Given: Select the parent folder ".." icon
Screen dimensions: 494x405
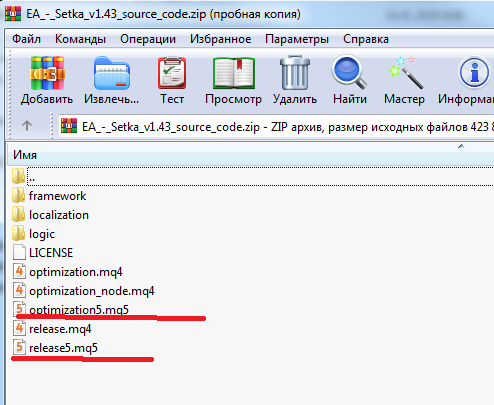Looking at the screenshot, I should point(19,176).
